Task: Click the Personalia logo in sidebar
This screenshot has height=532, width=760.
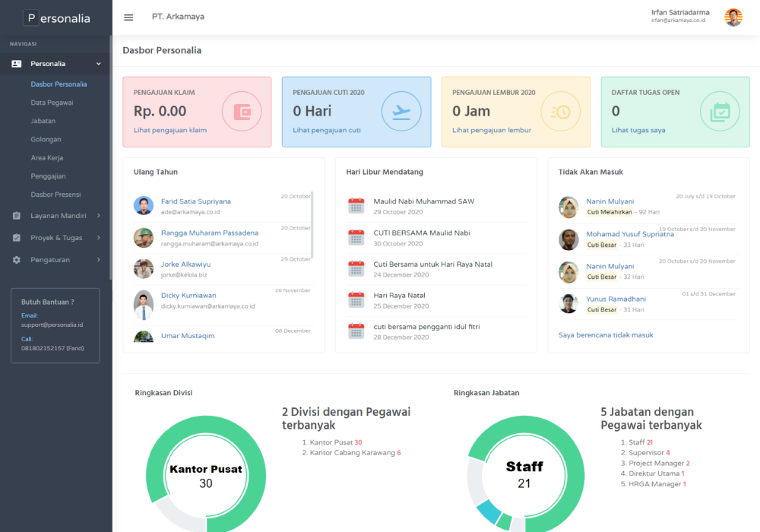Action: click(56, 18)
